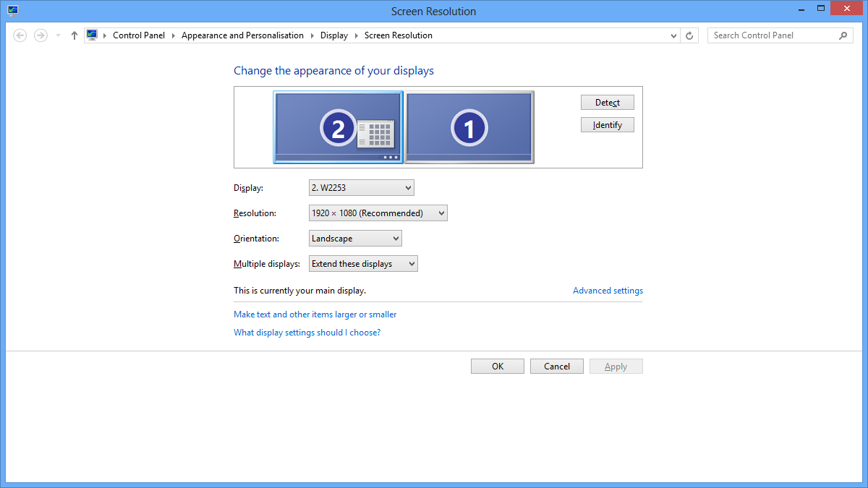Screen dimensions: 868x488
Task: Click the OK button
Action: [x=498, y=367]
